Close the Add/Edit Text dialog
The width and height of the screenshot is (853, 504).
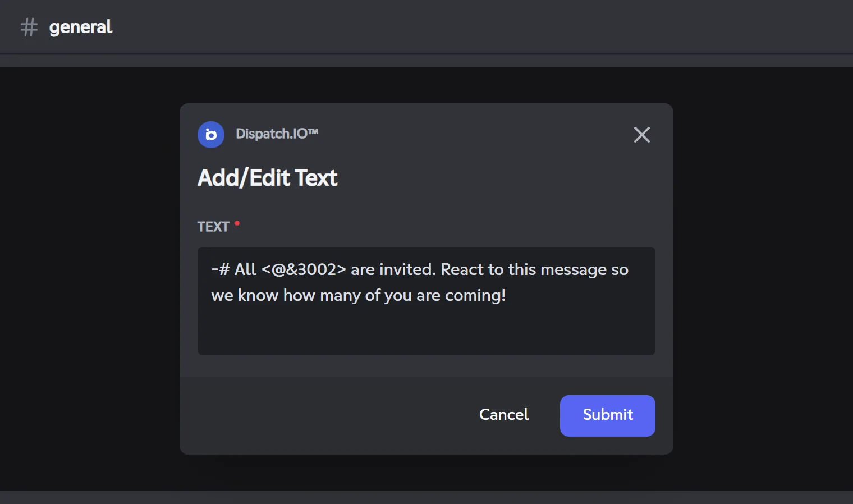pos(641,135)
